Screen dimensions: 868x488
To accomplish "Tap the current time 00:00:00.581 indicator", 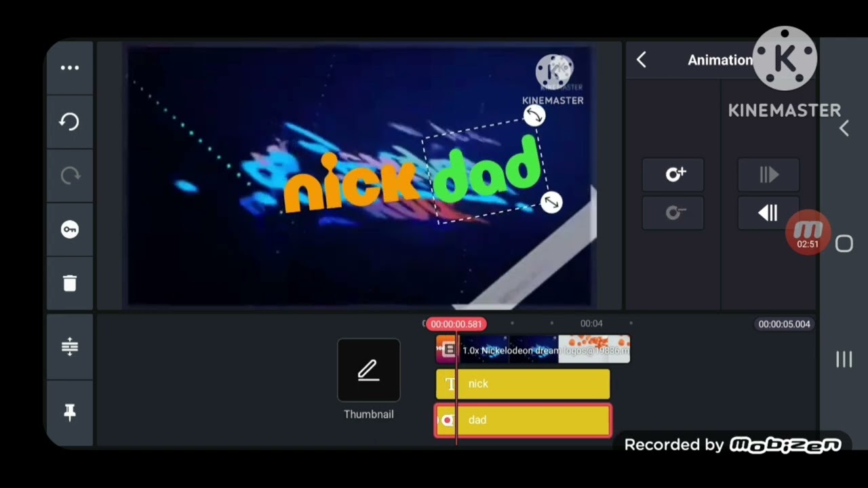I will coord(456,324).
